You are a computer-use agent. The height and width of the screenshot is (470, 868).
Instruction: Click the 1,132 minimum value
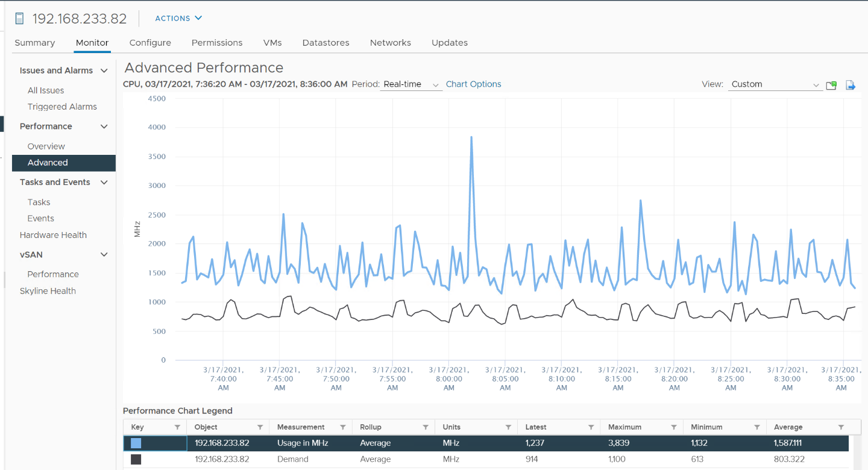[700, 443]
